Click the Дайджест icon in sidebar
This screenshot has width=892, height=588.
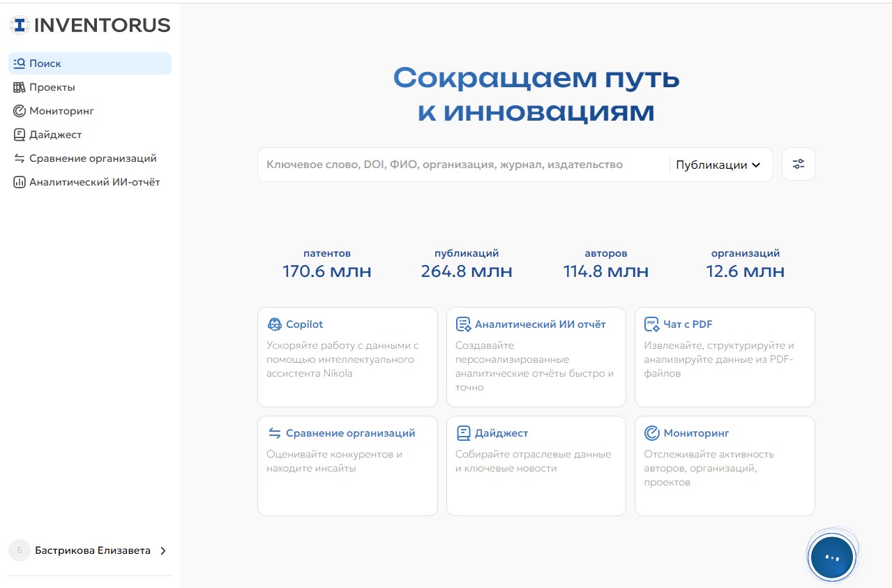20,135
